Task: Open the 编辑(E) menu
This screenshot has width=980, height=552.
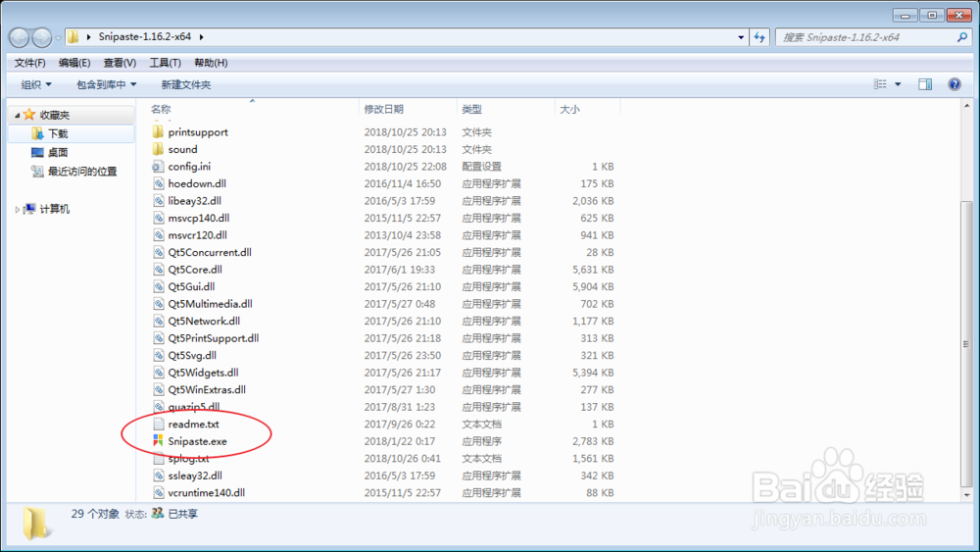Action: click(x=74, y=63)
